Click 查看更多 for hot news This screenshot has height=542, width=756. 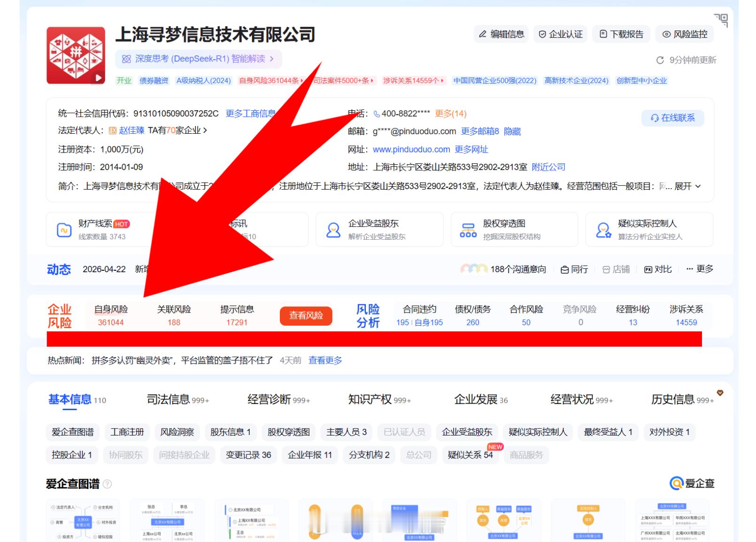(x=325, y=360)
